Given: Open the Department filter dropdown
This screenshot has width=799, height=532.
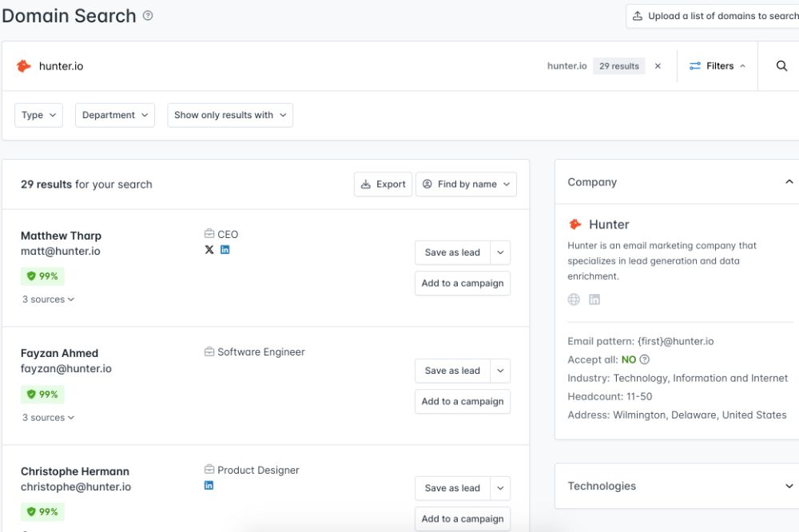Looking at the screenshot, I should pyautogui.click(x=114, y=115).
